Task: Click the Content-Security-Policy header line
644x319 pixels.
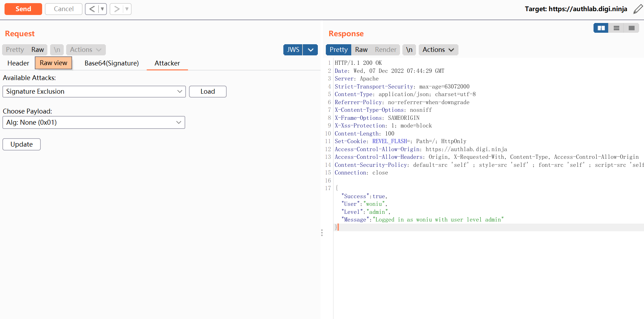Action: [x=489, y=165]
